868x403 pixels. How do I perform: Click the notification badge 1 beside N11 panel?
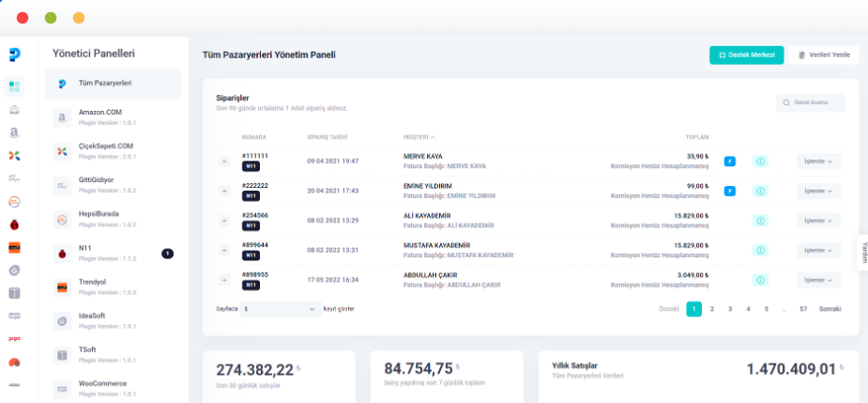pos(168,254)
